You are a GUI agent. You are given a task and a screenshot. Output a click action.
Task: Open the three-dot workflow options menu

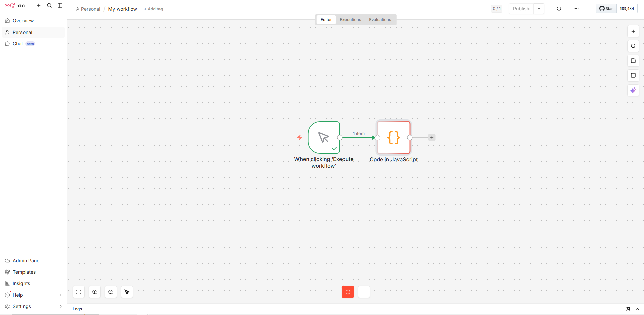pos(577,9)
